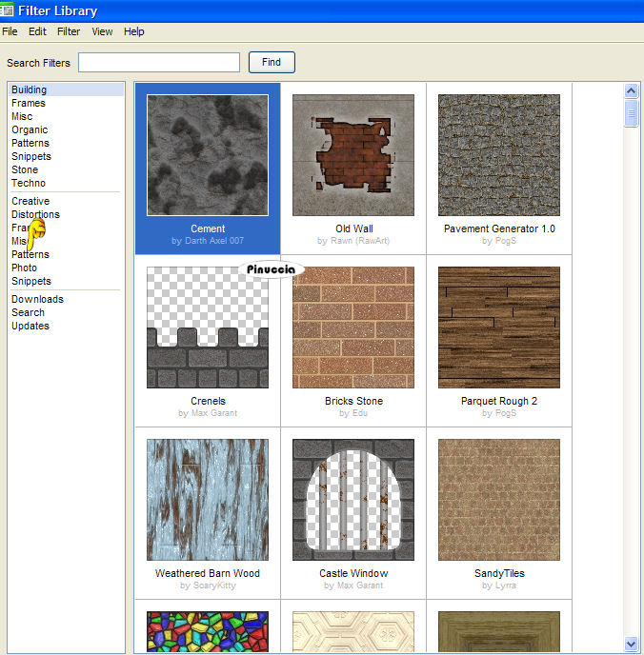Pick the Castle Window filter thumbnail
The image size is (644, 655).
[x=353, y=500]
